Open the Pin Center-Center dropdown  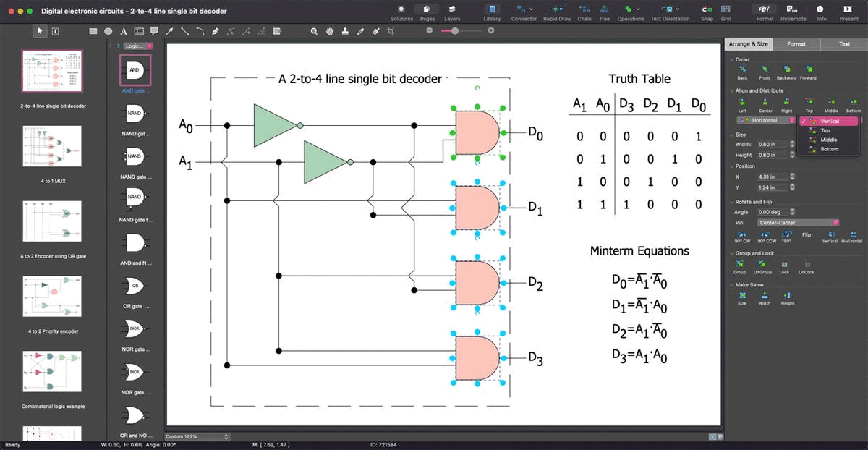799,223
